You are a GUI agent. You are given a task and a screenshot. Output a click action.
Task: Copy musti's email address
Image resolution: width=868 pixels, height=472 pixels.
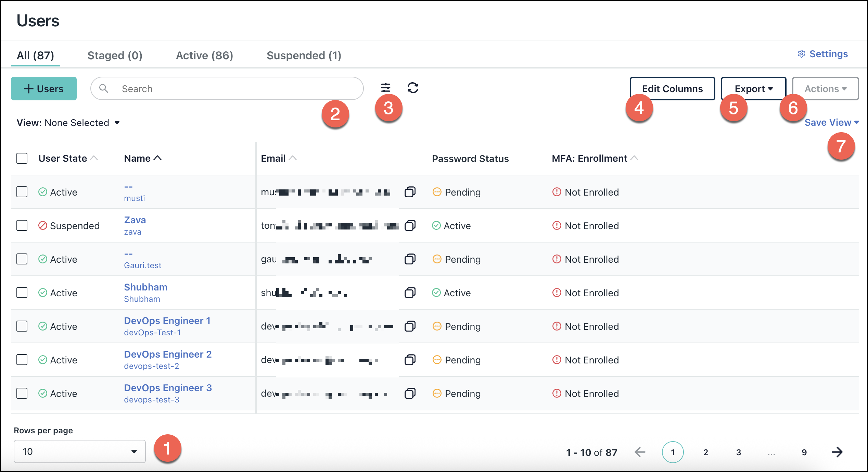pos(410,192)
